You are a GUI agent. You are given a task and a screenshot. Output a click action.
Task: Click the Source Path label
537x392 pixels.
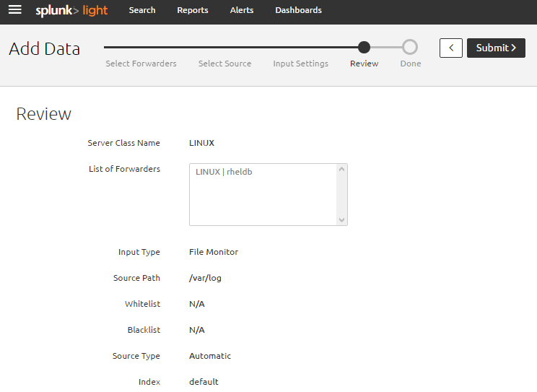point(136,278)
